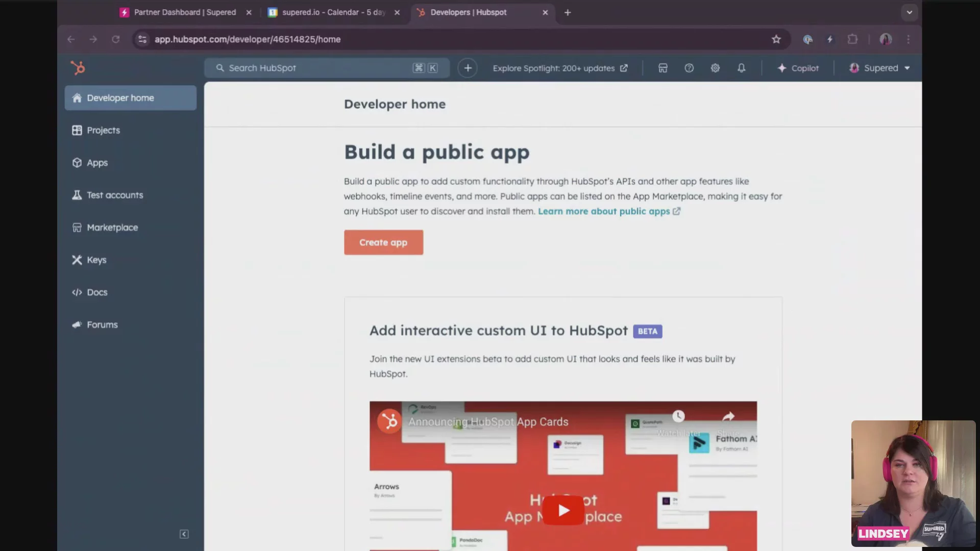The width and height of the screenshot is (980, 551).
Task: Play the Announcing HubSpot App Cards video
Action: [x=563, y=510]
